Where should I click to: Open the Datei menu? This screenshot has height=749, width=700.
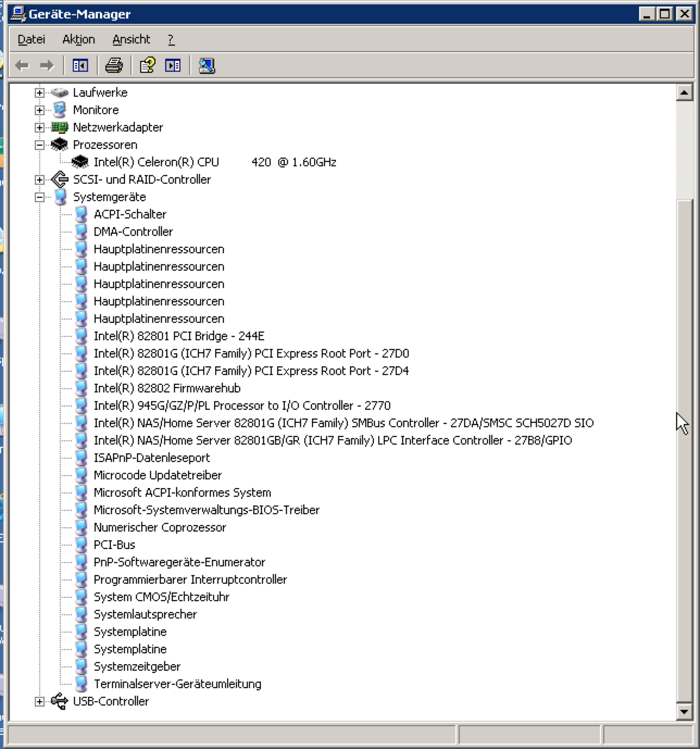click(31, 39)
